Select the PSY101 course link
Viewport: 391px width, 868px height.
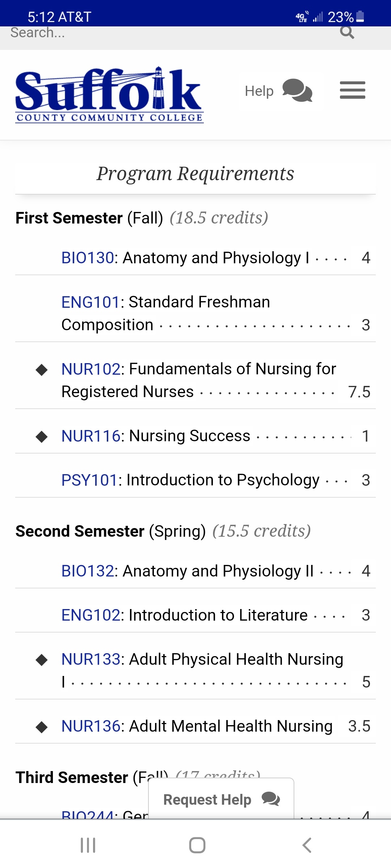90,480
